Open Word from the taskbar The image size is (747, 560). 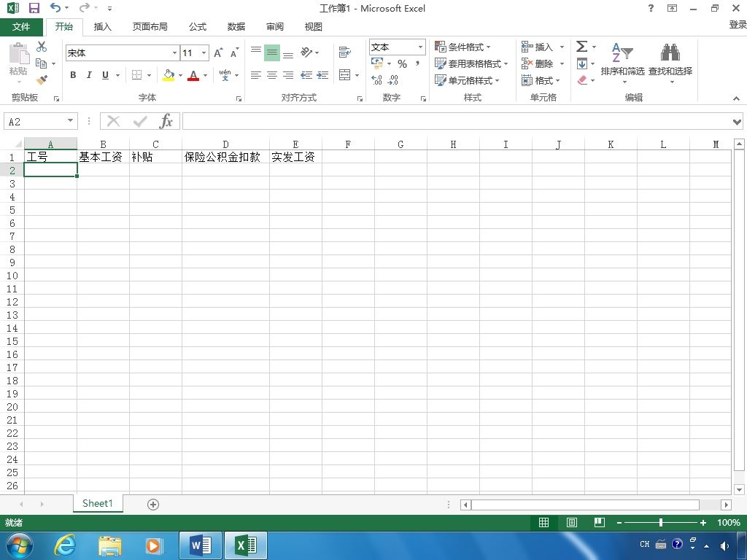click(201, 545)
